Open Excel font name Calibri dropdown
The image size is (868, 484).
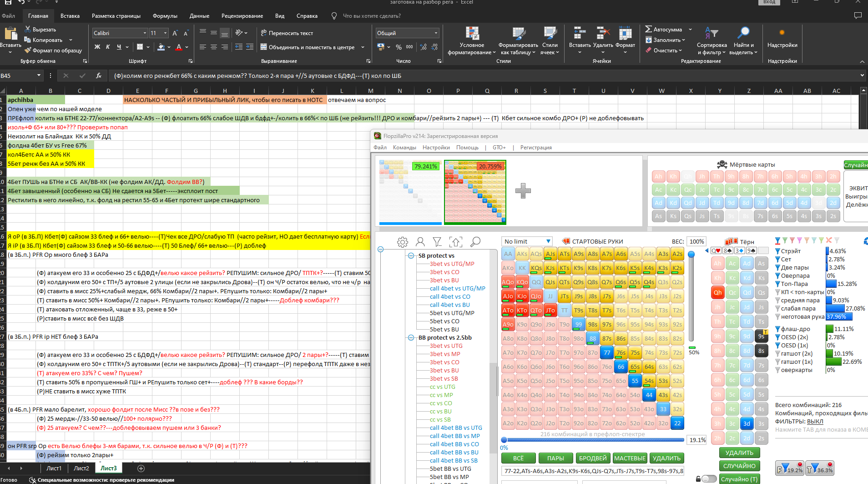[x=145, y=33]
